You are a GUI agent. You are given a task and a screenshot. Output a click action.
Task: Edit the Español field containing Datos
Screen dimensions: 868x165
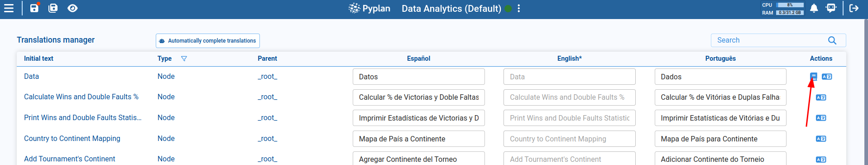tap(419, 77)
